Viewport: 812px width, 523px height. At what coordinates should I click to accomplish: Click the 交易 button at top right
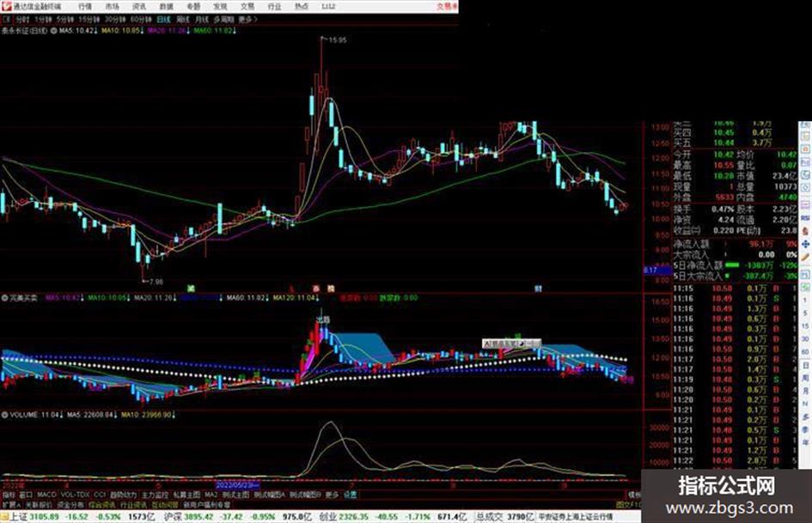point(447,6)
